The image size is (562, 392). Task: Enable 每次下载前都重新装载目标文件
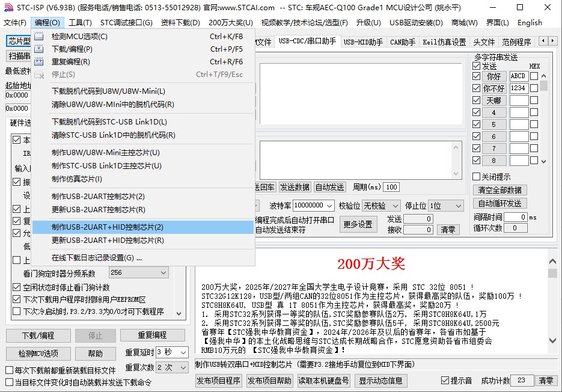pyautogui.click(x=10, y=370)
